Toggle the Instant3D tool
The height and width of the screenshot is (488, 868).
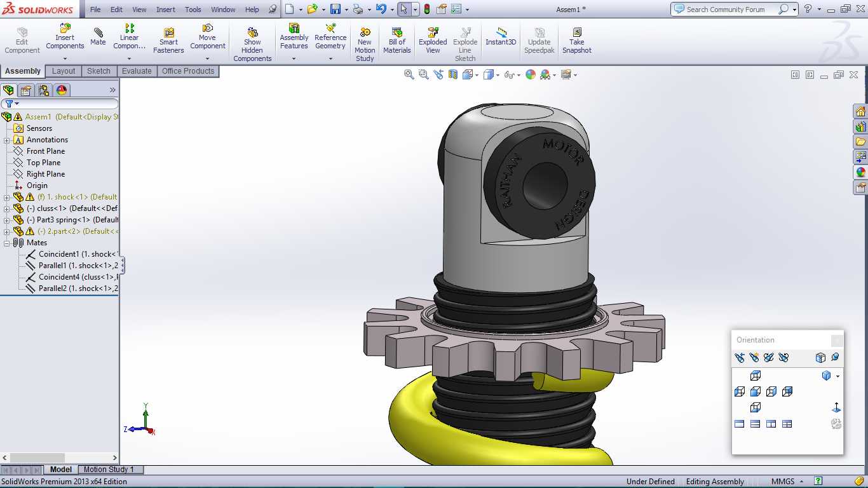pyautogui.click(x=501, y=36)
